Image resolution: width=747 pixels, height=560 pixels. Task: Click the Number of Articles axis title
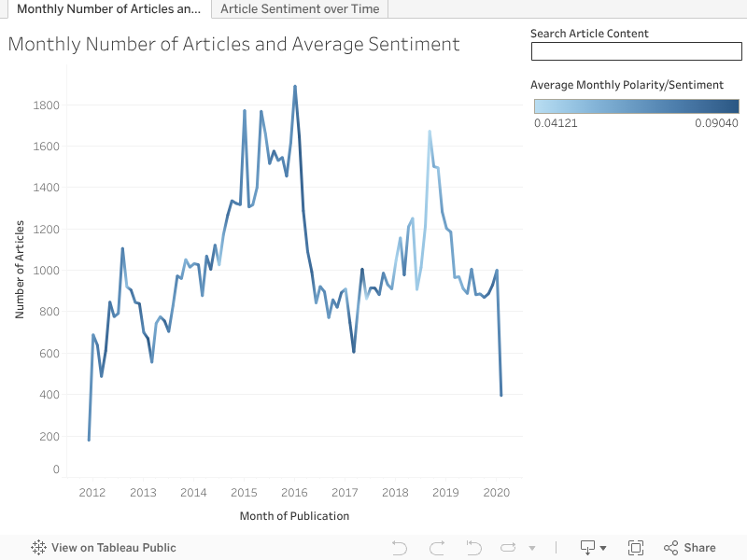pyautogui.click(x=20, y=271)
